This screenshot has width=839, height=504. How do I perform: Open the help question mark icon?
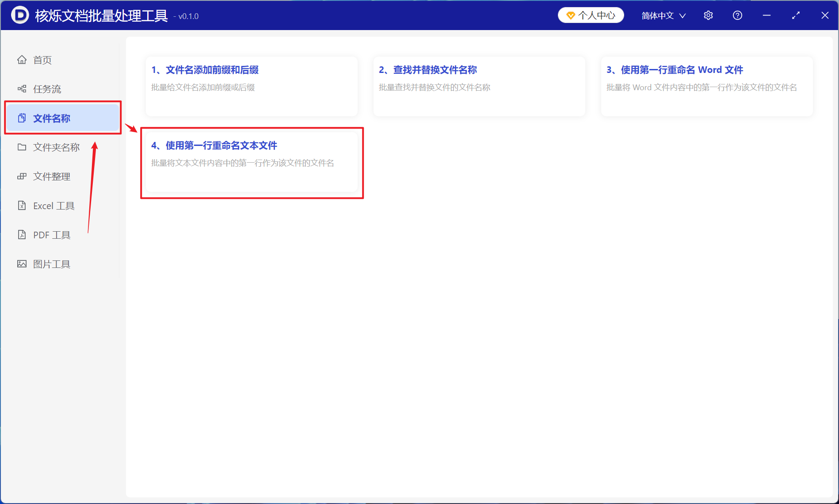click(x=737, y=15)
